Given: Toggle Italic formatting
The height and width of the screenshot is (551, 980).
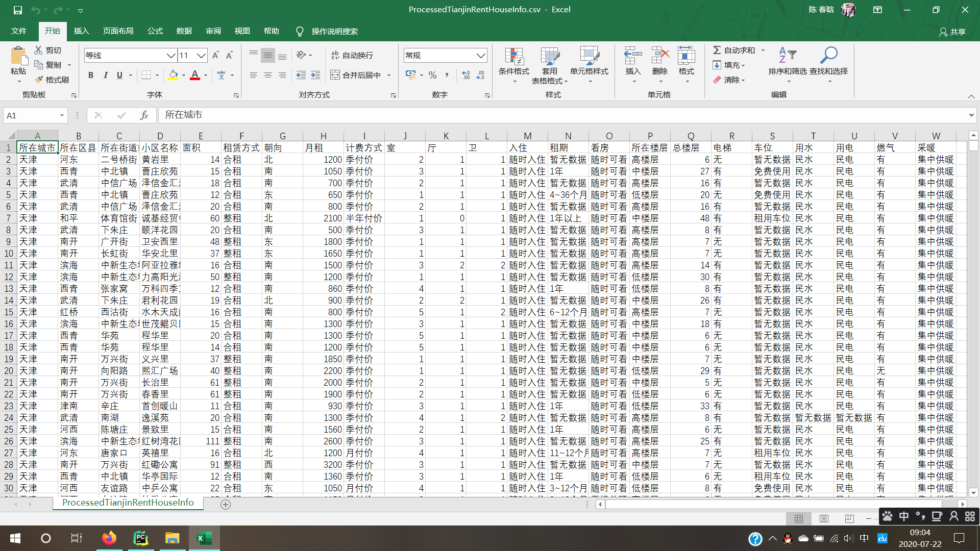Looking at the screenshot, I should (x=105, y=76).
